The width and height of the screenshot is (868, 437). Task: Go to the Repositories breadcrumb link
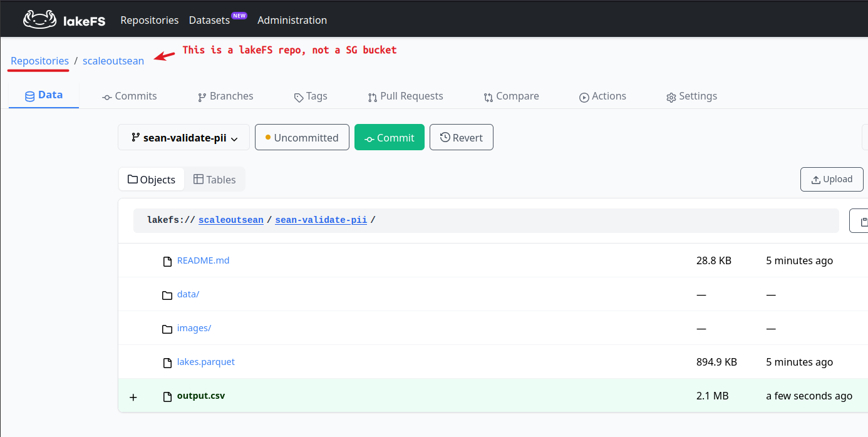pos(39,61)
